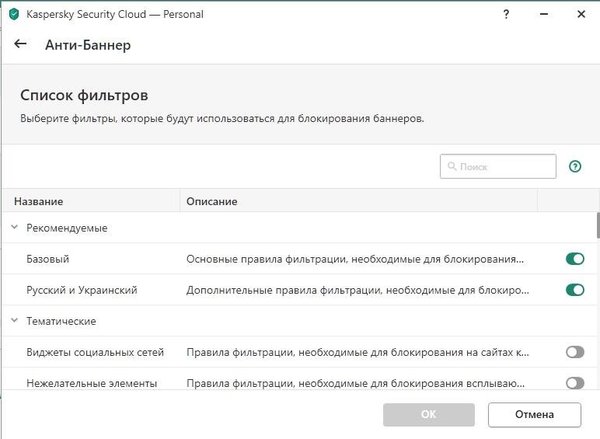Enable Нежелательные элементы filter toggle

[574, 382]
